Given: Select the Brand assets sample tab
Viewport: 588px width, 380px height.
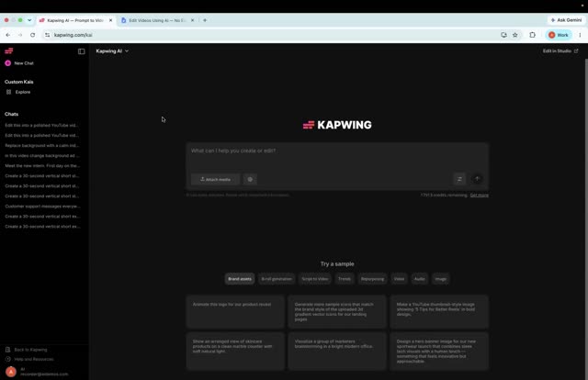Looking at the screenshot, I should tap(240, 279).
